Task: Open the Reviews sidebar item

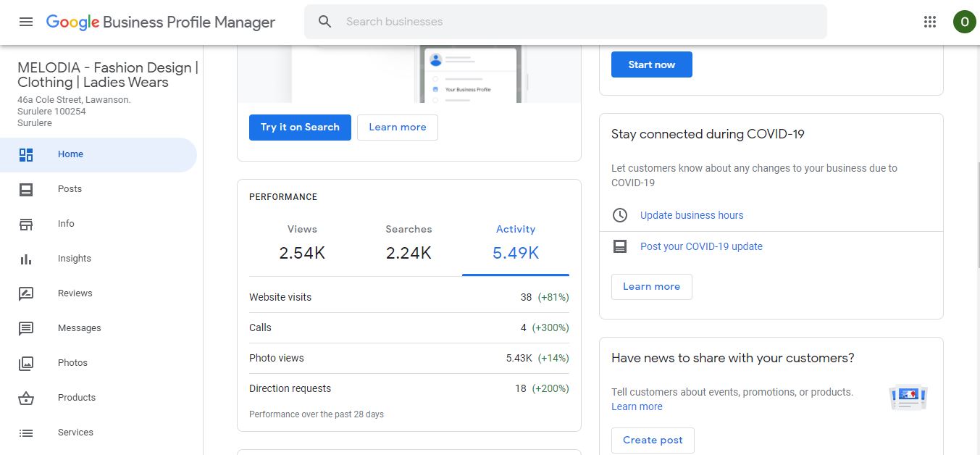Action: pos(99,293)
